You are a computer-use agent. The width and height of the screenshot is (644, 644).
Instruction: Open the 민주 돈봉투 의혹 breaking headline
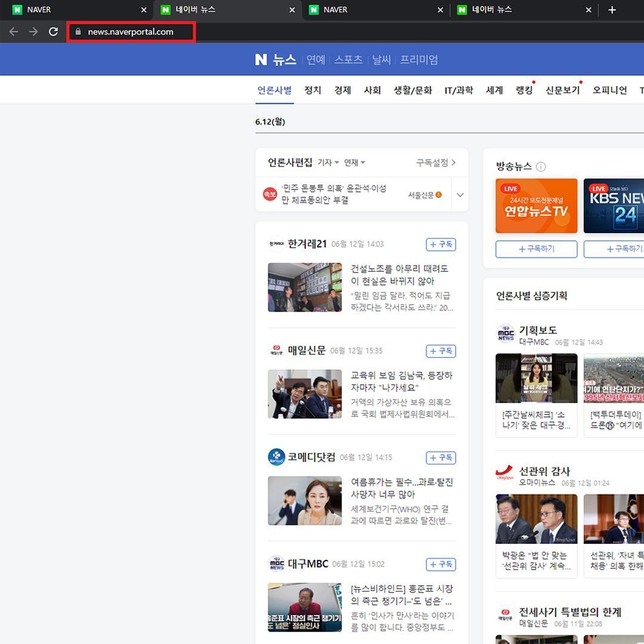[x=333, y=194]
